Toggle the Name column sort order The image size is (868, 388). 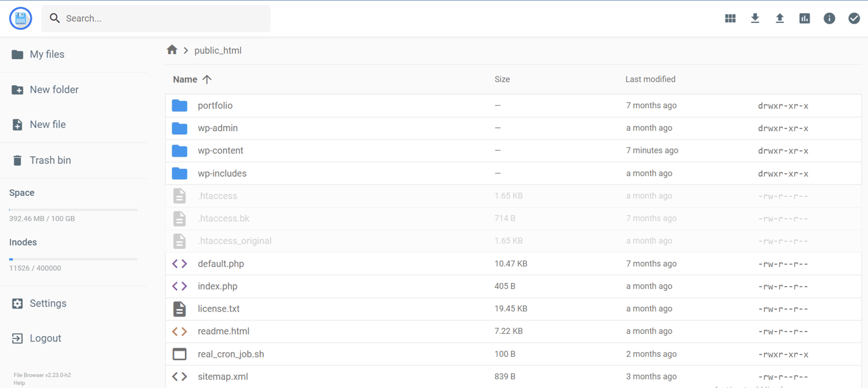192,79
